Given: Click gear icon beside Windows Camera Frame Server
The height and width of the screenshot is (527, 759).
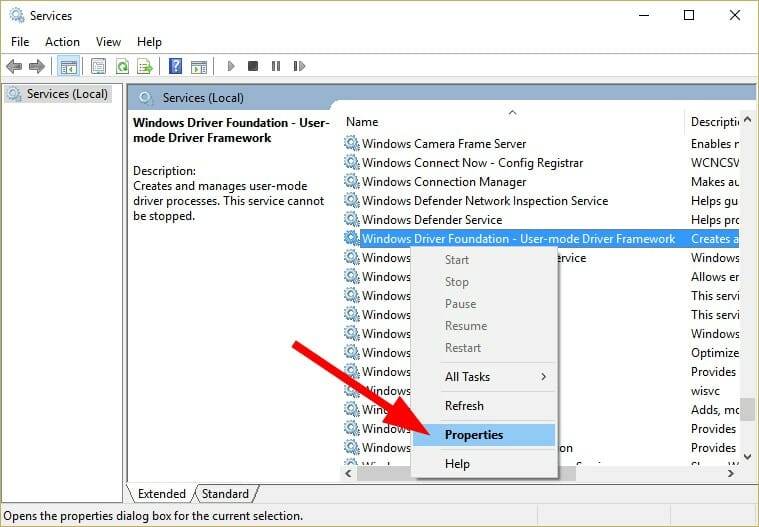Looking at the screenshot, I should pyautogui.click(x=352, y=143).
